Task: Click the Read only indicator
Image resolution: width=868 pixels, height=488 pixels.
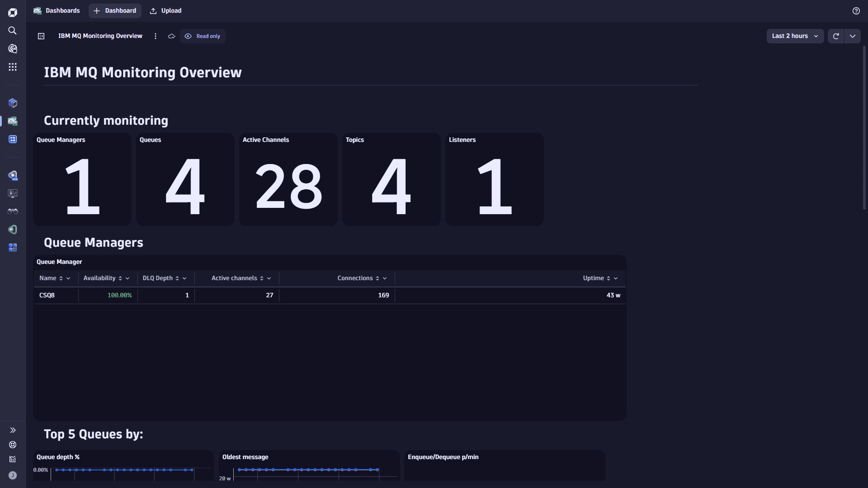Action: click(203, 36)
